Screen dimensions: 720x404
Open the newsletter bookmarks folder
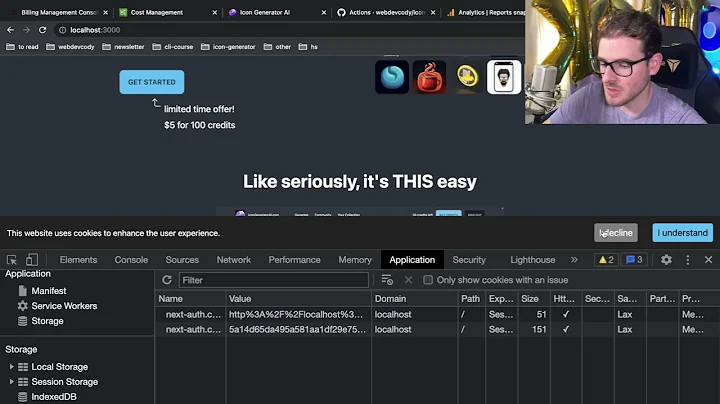tap(123, 47)
